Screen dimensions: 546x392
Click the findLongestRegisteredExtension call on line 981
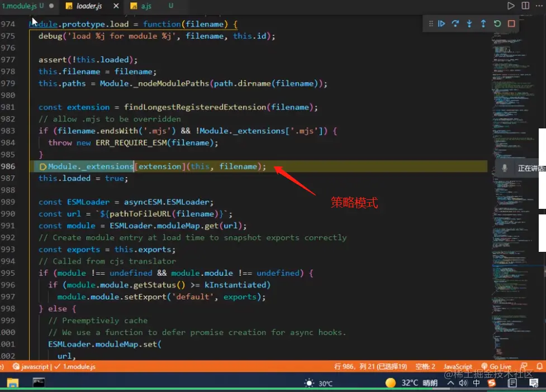[195, 107]
